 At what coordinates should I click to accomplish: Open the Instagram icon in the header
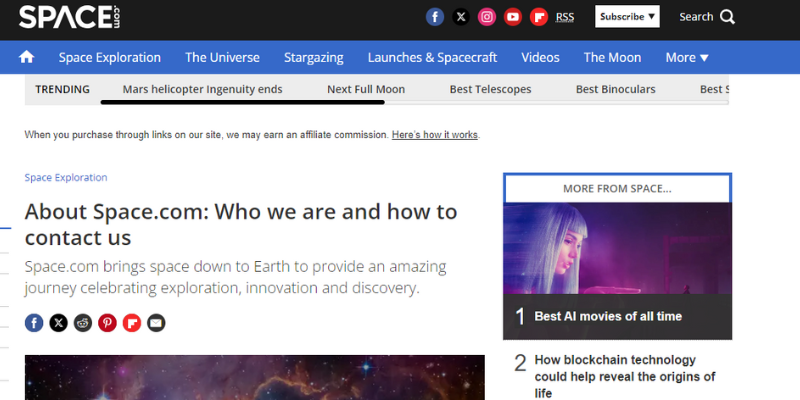pyautogui.click(x=487, y=17)
